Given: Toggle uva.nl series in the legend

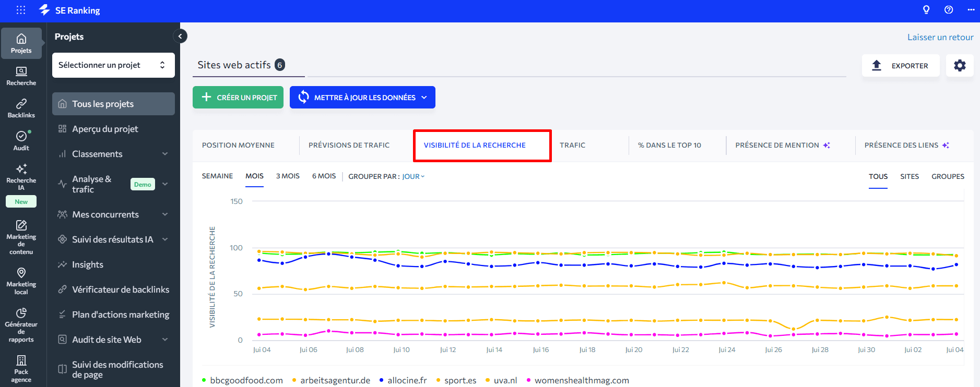Looking at the screenshot, I should tap(501, 380).
